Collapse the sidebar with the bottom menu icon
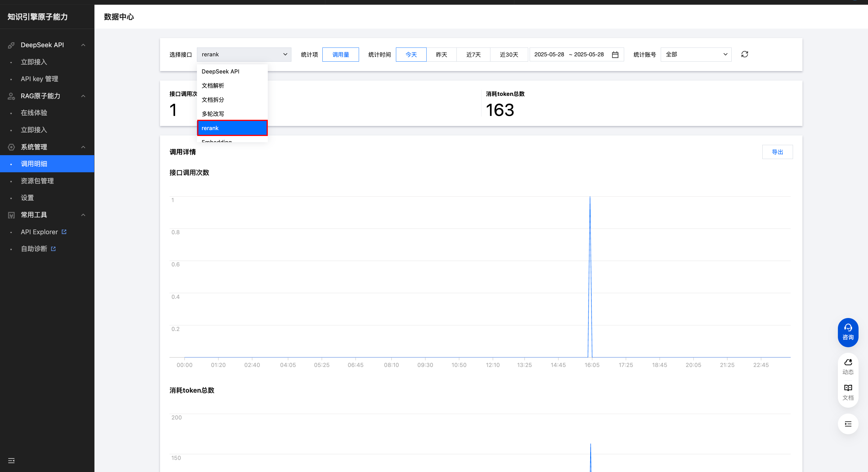This screenshot has width=868, height=472. 11,460
